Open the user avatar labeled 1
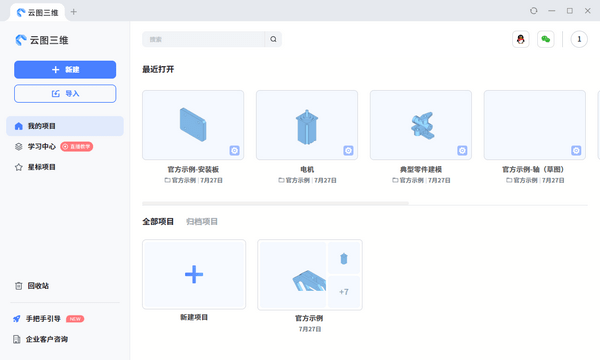600x360 pixels. tap(579, 39)
